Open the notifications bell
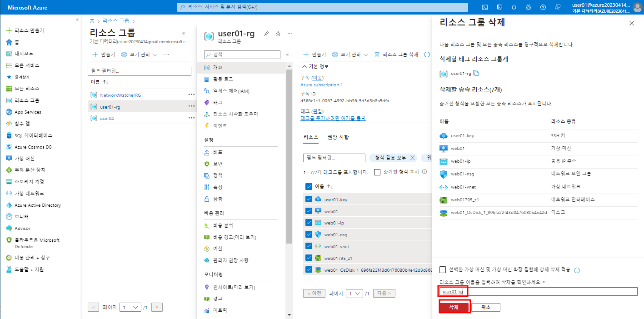 click(x=514, y=7)
